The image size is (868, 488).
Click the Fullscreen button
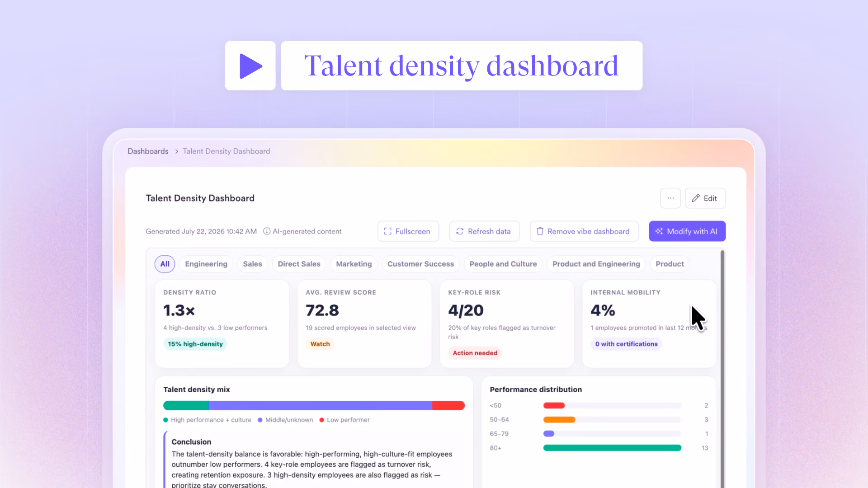[408, 231]
